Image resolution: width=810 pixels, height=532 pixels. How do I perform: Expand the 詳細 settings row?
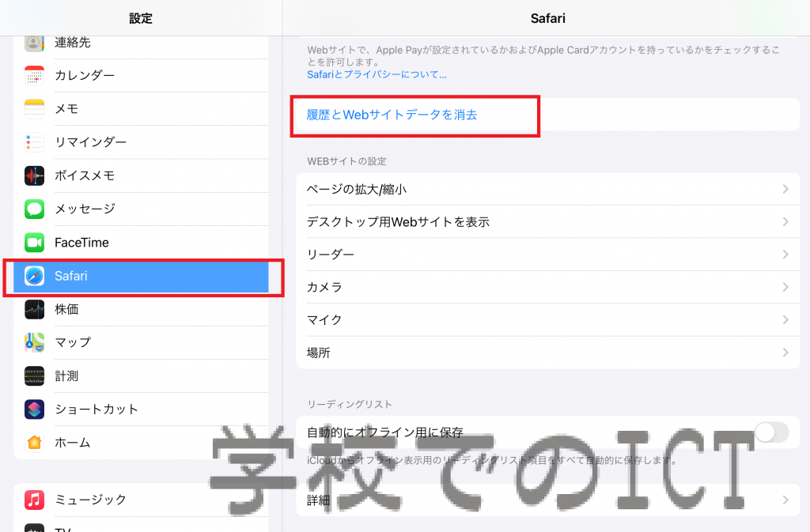pyautogui.click(x=546, y=500)
